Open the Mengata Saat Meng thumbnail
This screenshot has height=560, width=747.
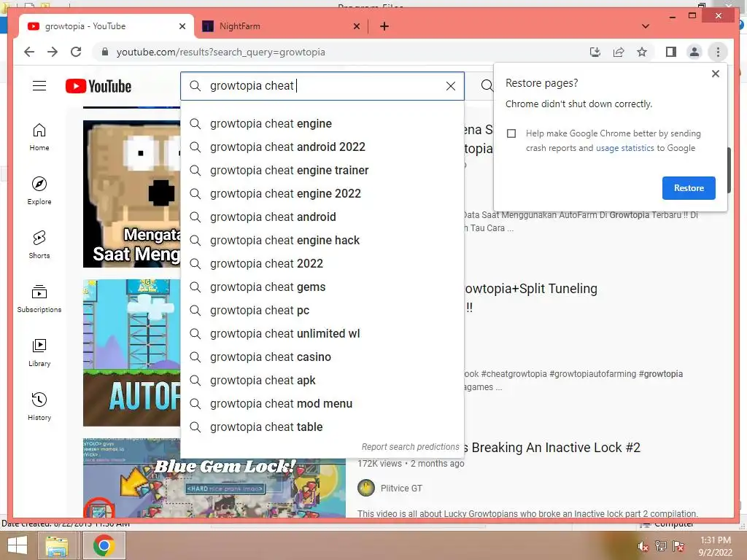(x=132, y=194)
